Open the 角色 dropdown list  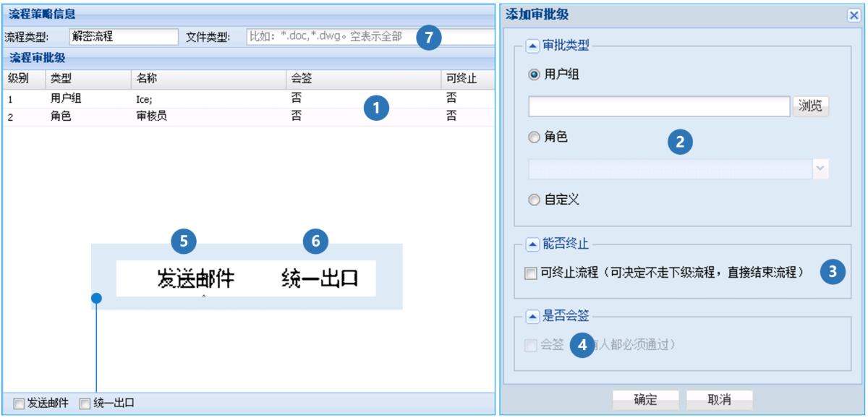tap(820, 169)
